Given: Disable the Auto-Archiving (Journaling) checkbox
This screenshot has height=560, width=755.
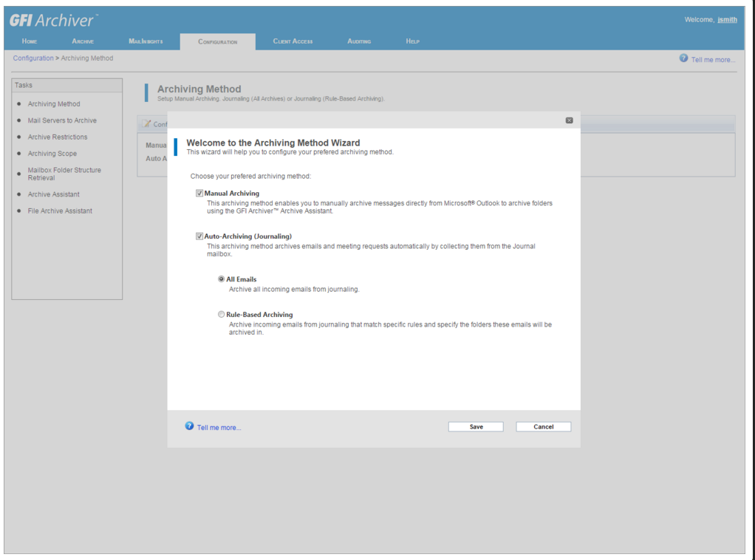Looking at the screenshot, I should click(199, 236).
